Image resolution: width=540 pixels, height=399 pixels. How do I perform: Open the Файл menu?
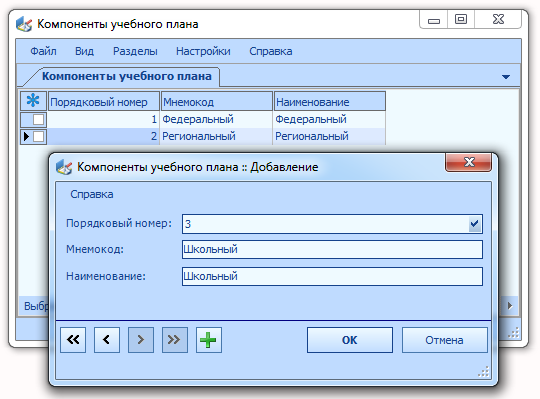pos(43,51)
